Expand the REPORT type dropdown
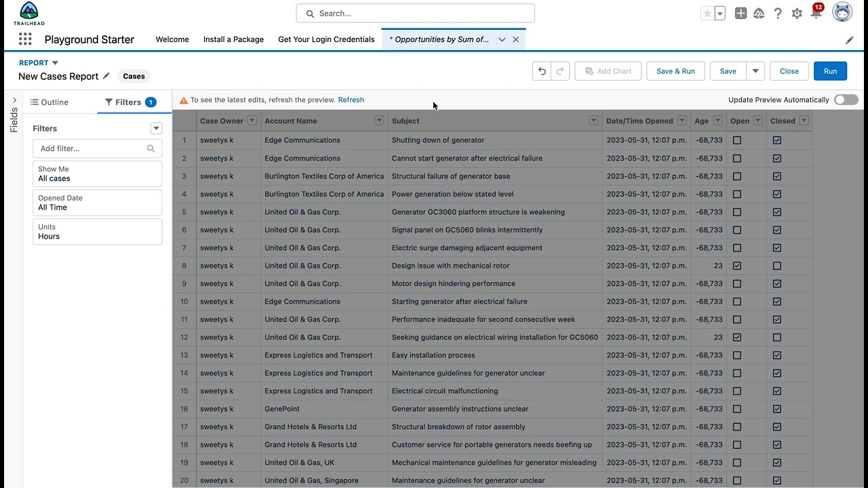868x488 pixels. pos(55,63)
